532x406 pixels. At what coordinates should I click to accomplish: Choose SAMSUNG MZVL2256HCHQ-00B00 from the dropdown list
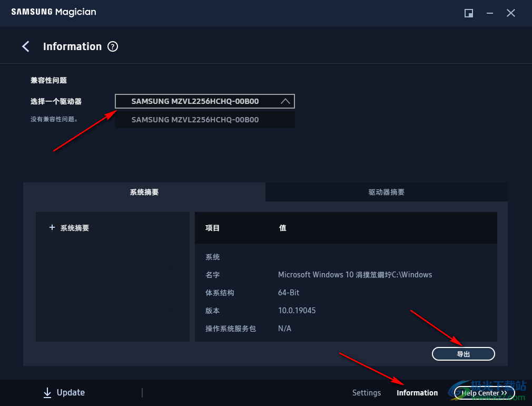pos(205,120)
